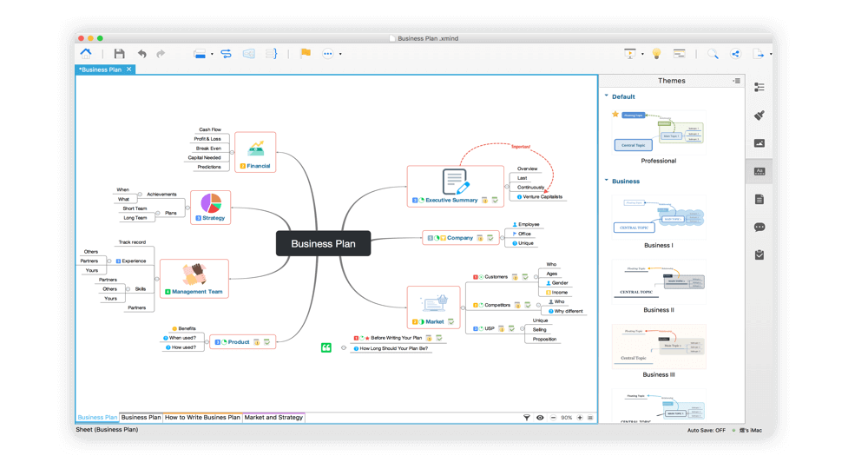Select the Strategy topic node

(x=210, y=208)
